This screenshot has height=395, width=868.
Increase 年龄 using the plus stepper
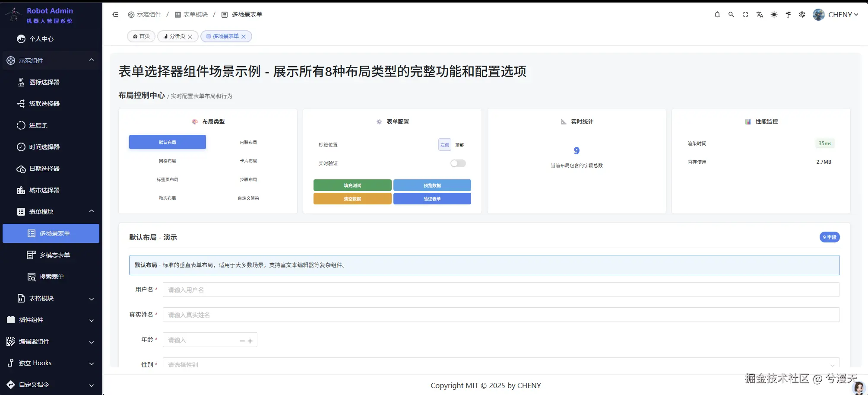(x=250, y=340)
